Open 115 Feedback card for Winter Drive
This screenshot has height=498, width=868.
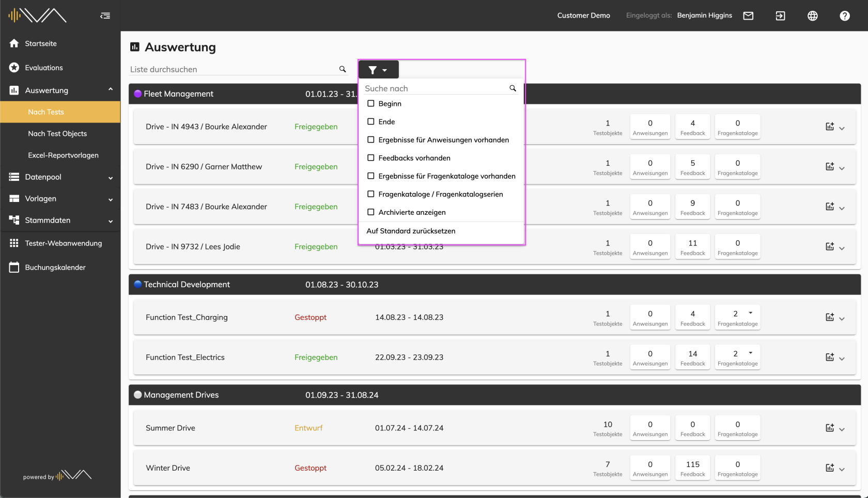[x=692, y=468]
